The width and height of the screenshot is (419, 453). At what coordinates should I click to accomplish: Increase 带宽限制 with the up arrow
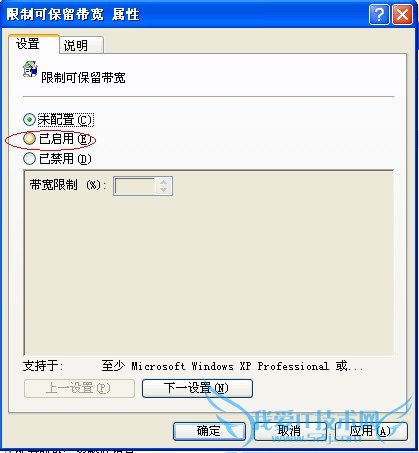163,182
